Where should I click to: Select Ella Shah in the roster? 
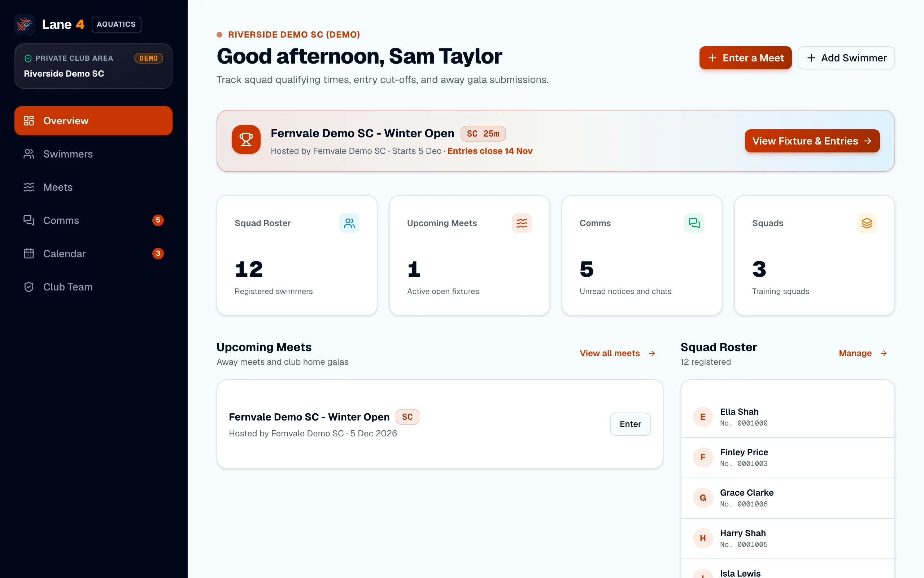788,417
